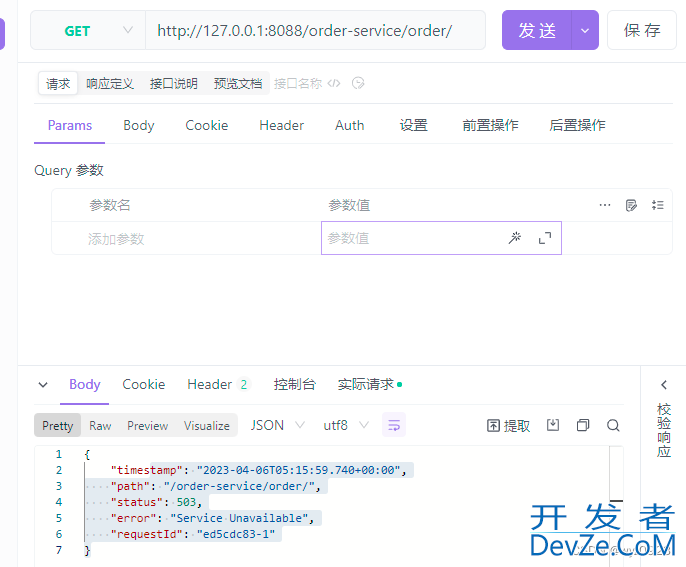Click the 提取 extract button
This screenshot has width=686, height=567.
pyautogui.click(x=508, y=425)
